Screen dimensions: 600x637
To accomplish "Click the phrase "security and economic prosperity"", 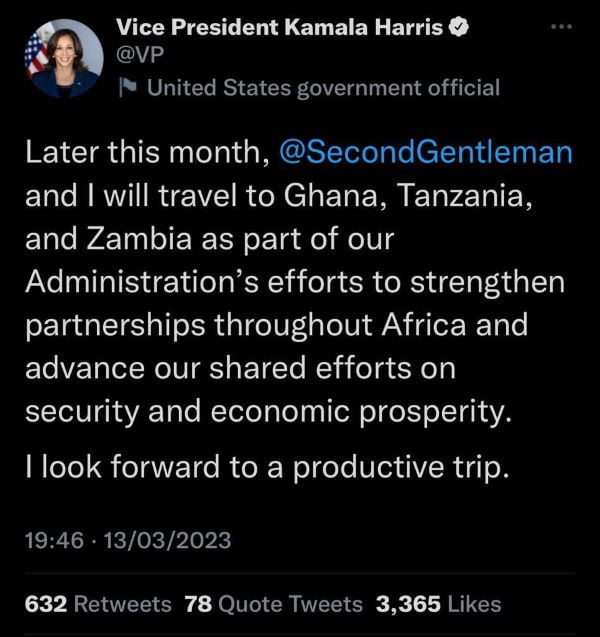I will click(x=270, y=412).
